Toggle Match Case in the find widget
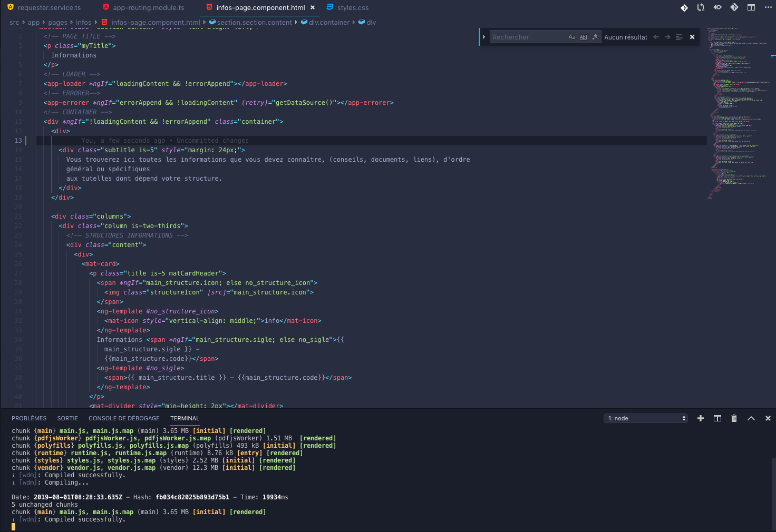This screenshot has width=776, height=532. coord(572,37)
